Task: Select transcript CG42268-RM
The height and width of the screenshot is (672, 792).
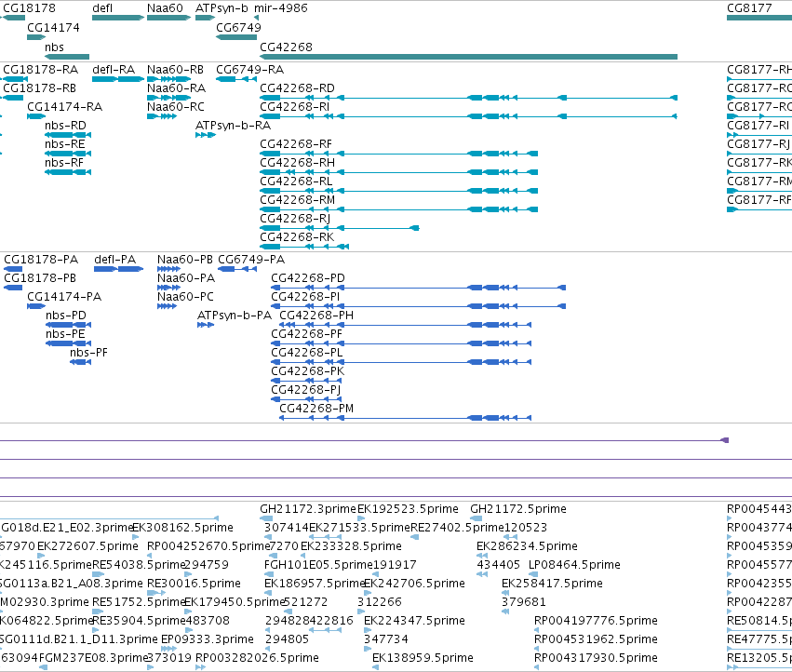Action: (x=398, y=209)
